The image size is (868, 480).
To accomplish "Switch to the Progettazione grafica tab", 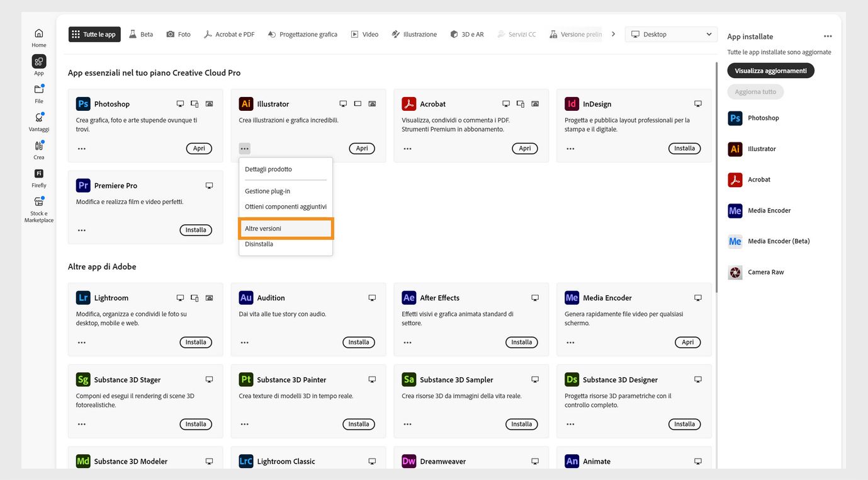I will (303, 35).
